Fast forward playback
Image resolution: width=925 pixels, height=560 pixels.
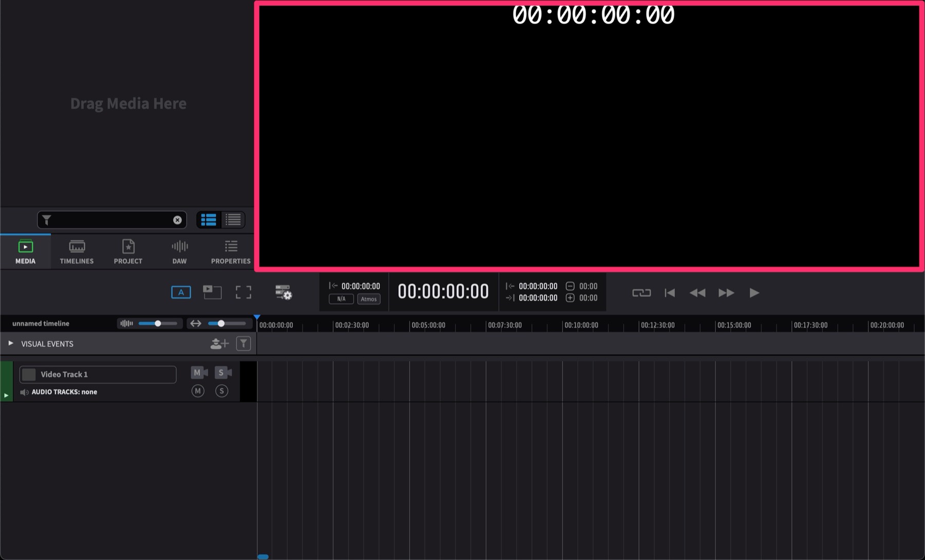tap(726, 293)
